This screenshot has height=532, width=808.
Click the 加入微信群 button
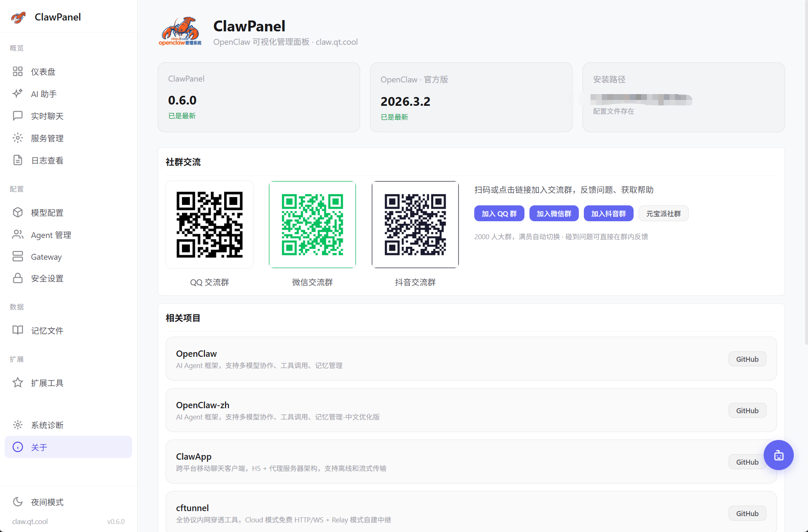[x=554, y=213]
